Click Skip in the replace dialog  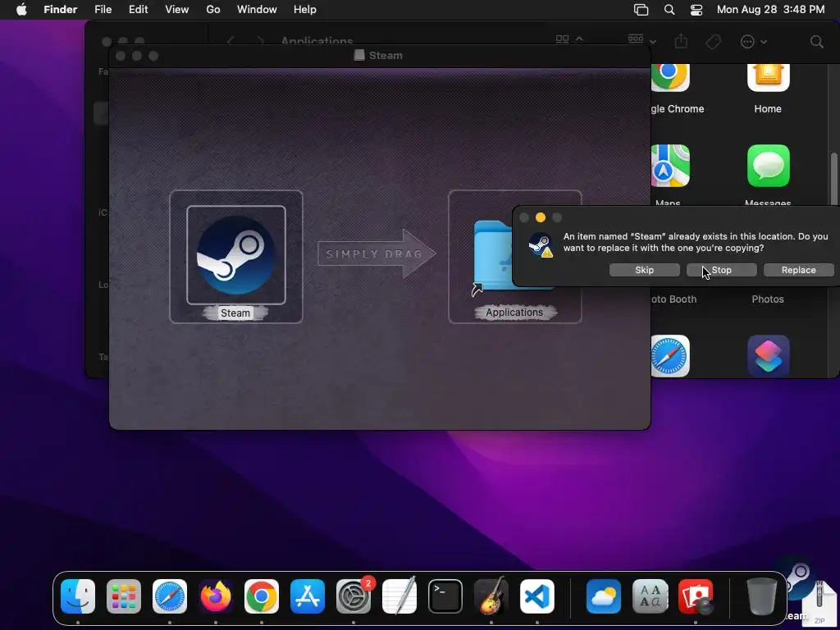click(645, 270)
